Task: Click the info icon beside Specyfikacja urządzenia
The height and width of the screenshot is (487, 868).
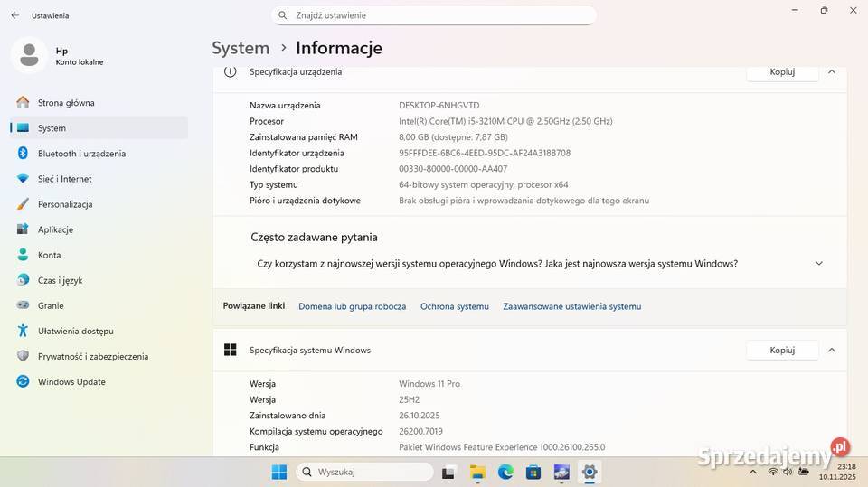Action: click(231, 71)
